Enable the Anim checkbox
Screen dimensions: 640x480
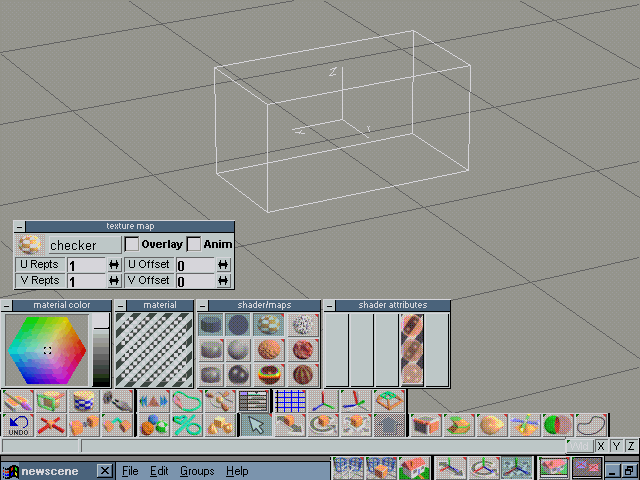tap(194, 244)
